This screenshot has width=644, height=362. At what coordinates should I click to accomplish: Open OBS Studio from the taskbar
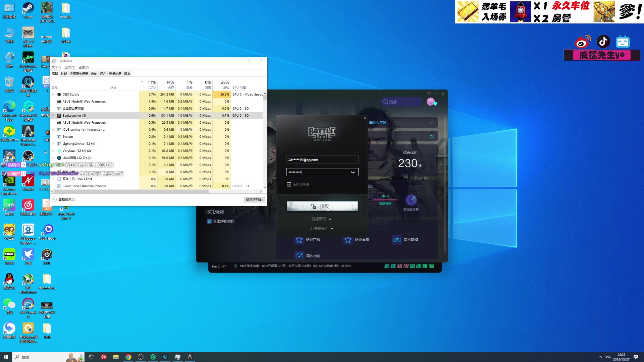[141, 357]
